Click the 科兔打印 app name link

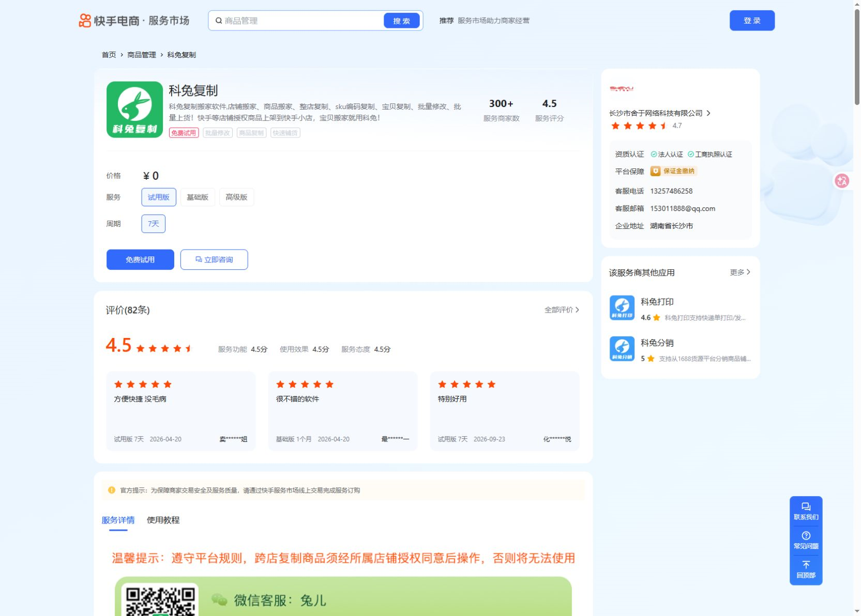(657, 302)
